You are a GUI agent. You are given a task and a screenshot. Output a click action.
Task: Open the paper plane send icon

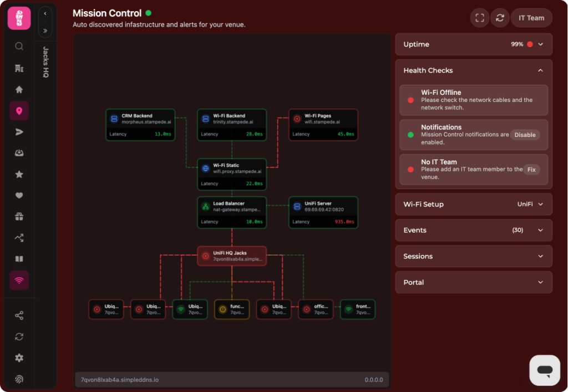click(19, 132)
